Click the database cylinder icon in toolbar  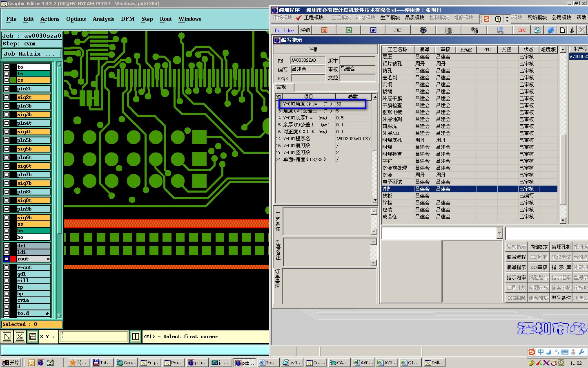coord(448,30)
